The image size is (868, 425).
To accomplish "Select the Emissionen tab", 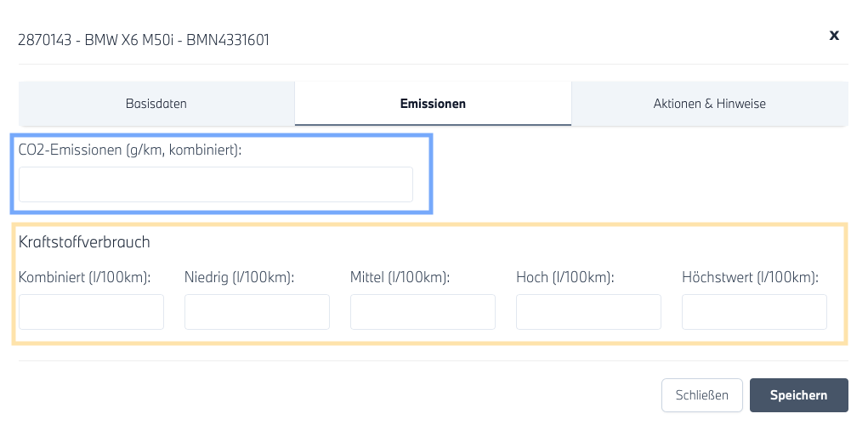I will click(433, 104).
